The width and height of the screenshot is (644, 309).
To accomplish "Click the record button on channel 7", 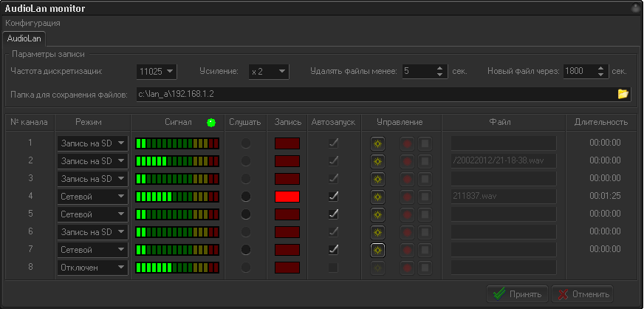I will pos(408,250).
